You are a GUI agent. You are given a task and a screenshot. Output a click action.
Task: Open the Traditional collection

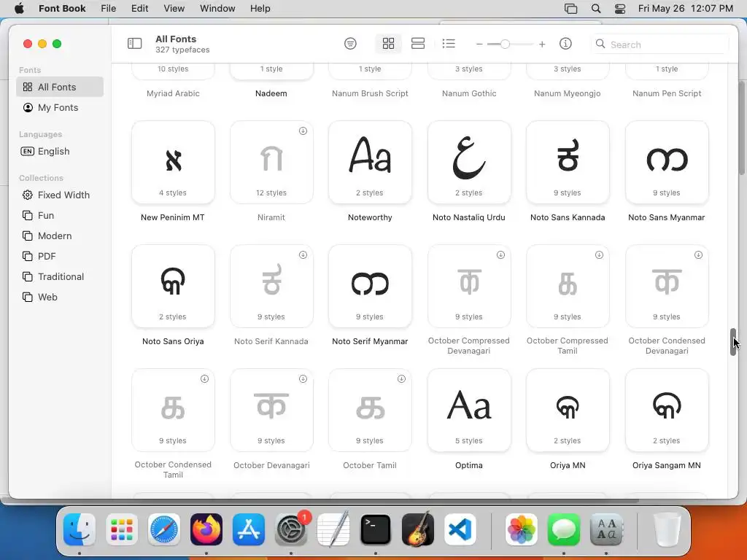pos(60,276)
